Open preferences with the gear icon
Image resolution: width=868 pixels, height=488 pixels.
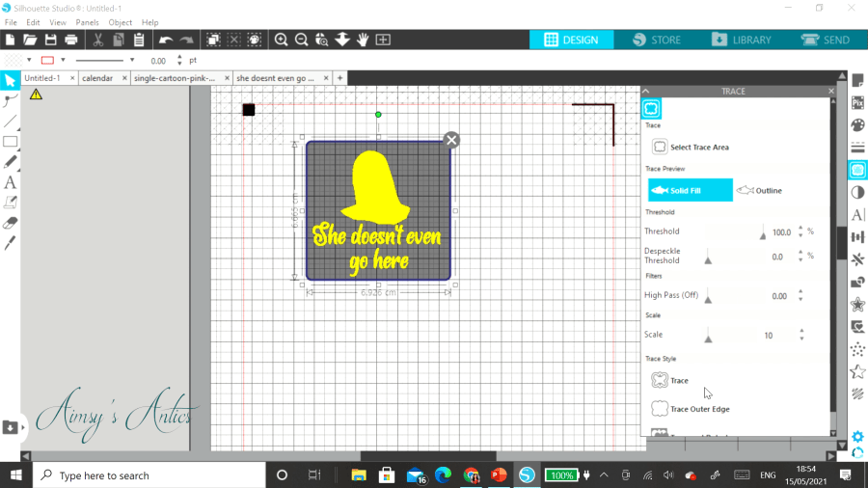[x=858, y=437]
